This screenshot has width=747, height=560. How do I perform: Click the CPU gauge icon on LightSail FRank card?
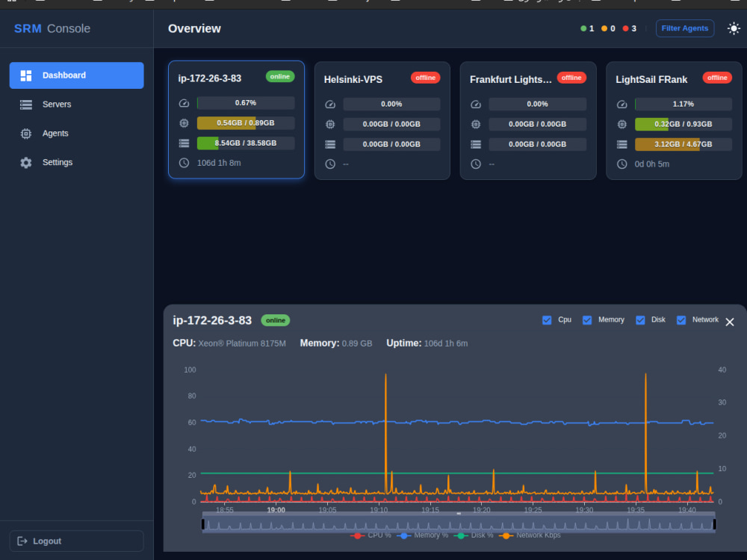pos(622,105)
